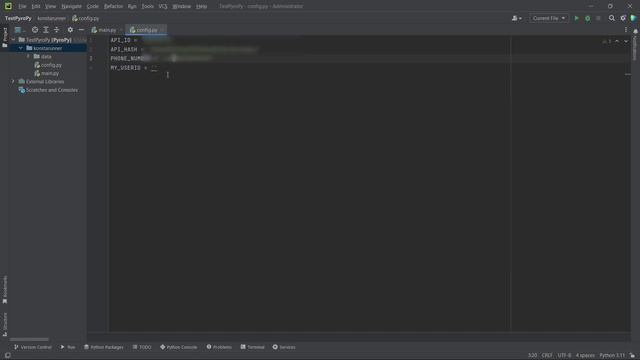Open TODO tool window
640x360 pixels.
(142, 347)
